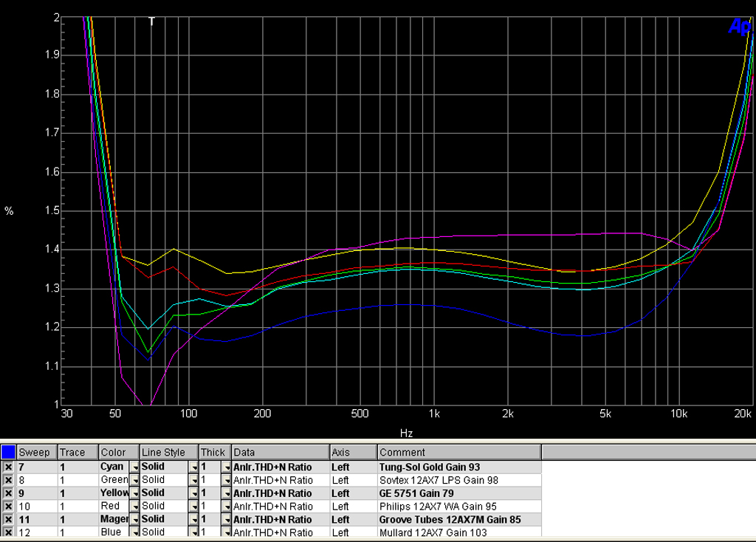This screenshot has height=542, width=756.
Task: Open Thick dropdown for sweep 8
Action: pyautogui.click(x=227, y=480)
